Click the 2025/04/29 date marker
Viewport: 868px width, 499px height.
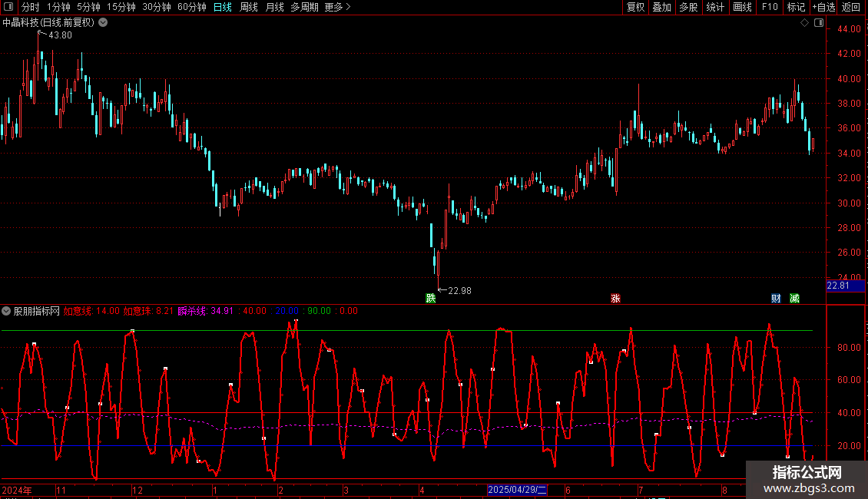coord(517,490)
